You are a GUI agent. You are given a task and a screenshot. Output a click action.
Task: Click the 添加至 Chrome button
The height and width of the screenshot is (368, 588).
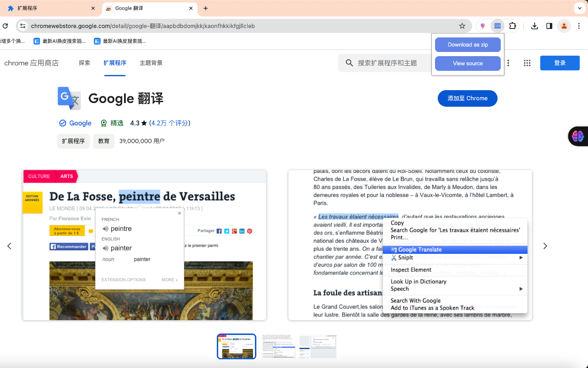tap(468, 98)
